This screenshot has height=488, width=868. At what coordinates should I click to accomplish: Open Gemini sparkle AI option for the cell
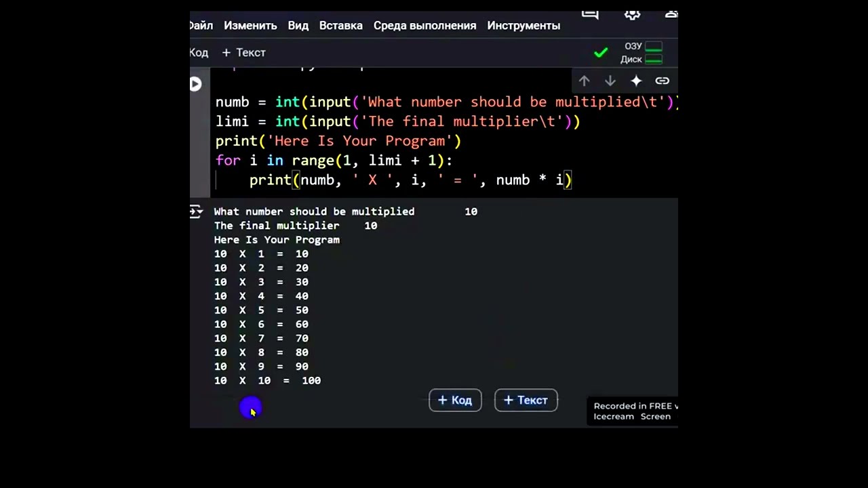[636, 81]
